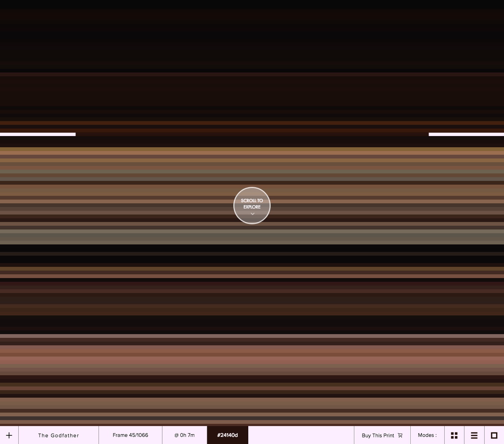Screen dimensions: 504x444
Task: Click the Modes label
Action: click(427, 435)
